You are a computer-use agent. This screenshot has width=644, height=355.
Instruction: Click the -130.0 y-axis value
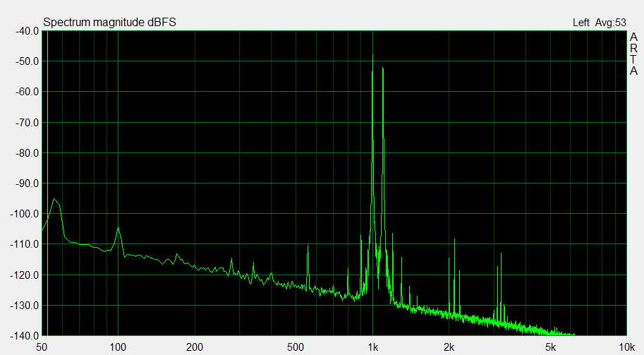pyautogui.click(x=25, y=306)
